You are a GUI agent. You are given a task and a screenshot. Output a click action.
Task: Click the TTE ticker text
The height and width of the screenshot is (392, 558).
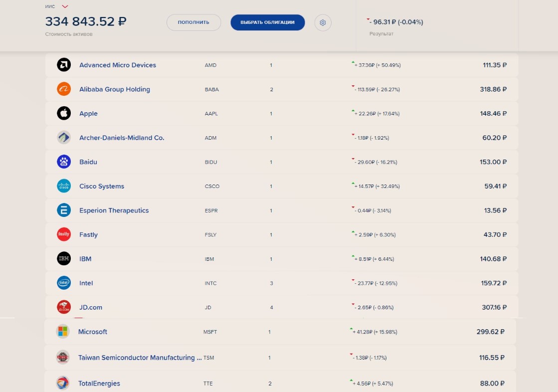[208, 384]
